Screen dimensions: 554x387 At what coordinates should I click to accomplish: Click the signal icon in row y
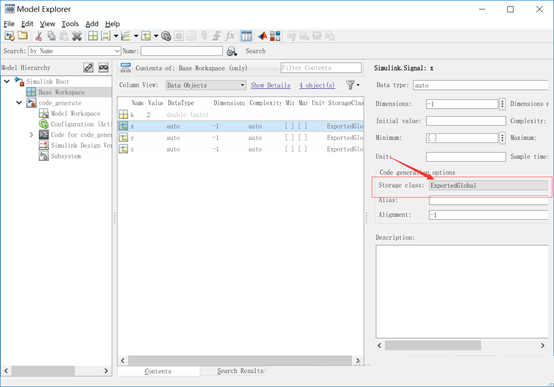[123, 137]
